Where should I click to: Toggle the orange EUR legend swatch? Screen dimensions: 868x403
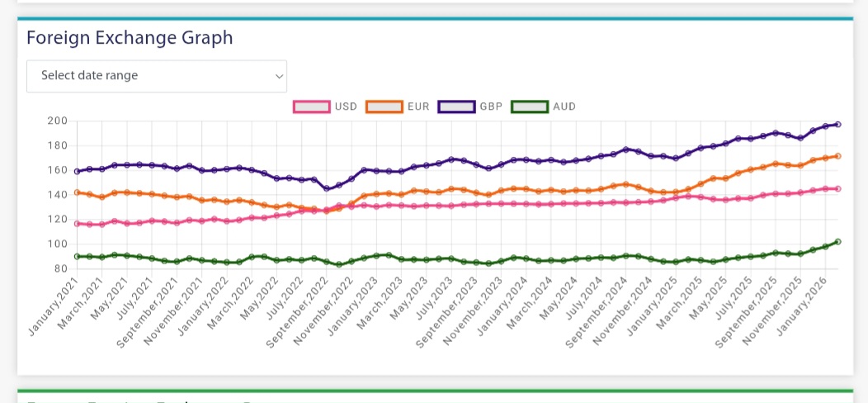click(384, 107)
